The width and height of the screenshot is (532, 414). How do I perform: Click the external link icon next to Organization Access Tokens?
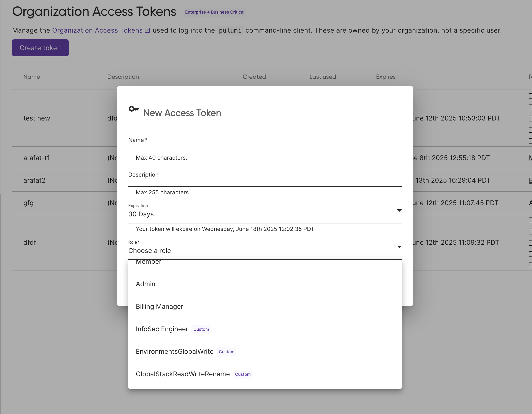(x=147, y=30)
